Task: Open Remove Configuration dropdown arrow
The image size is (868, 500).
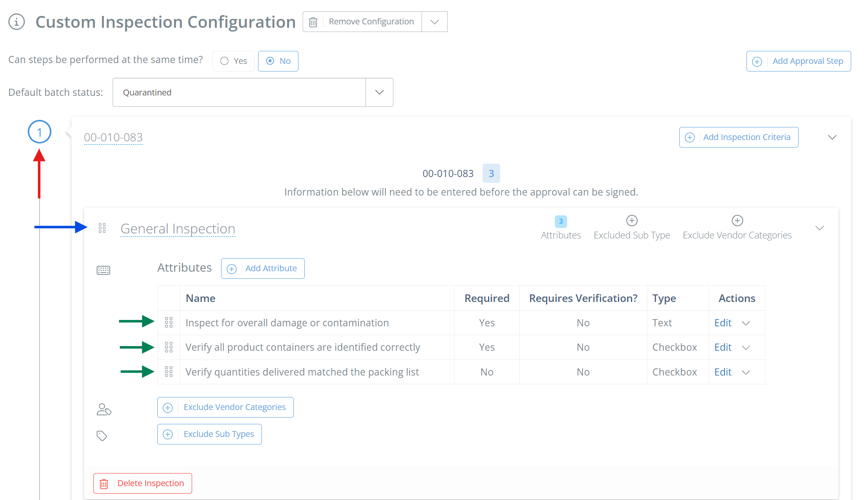Action: coord(435,22)
